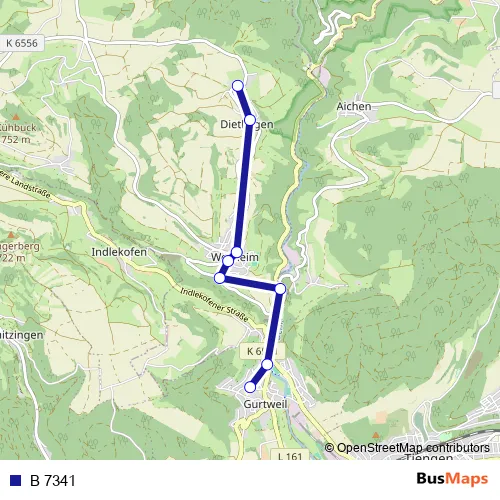Click the northernmost bus stop marker

pyautogui.click(x=238, y=86)
